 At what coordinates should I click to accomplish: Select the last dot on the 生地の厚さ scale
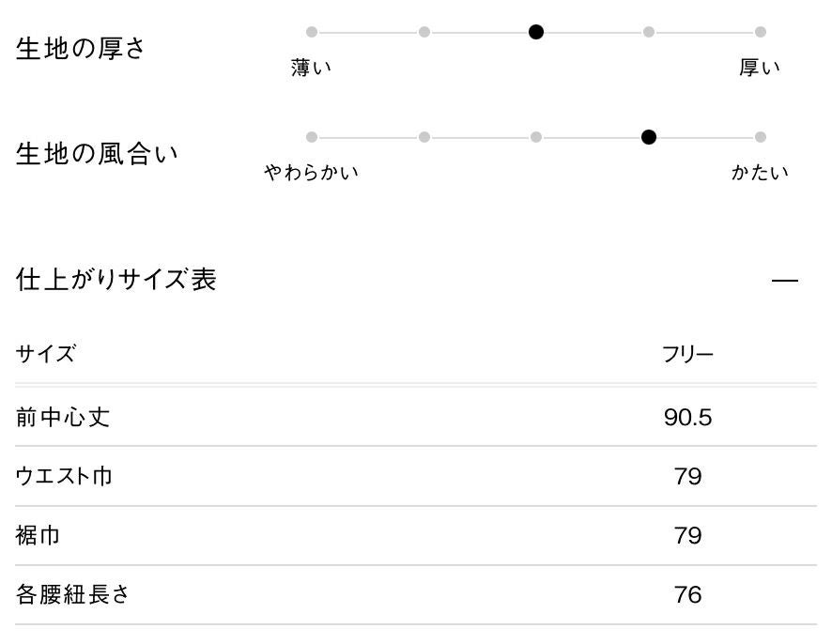coord(761,32)
